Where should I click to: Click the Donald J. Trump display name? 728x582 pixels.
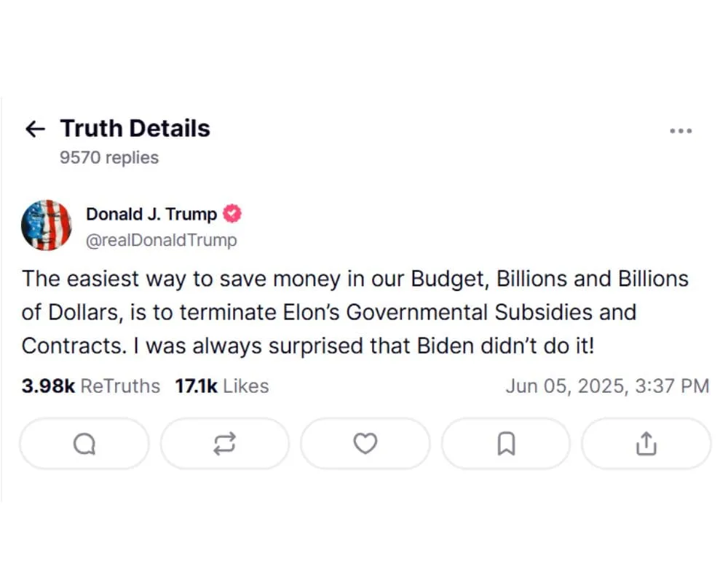coord(151,214)
